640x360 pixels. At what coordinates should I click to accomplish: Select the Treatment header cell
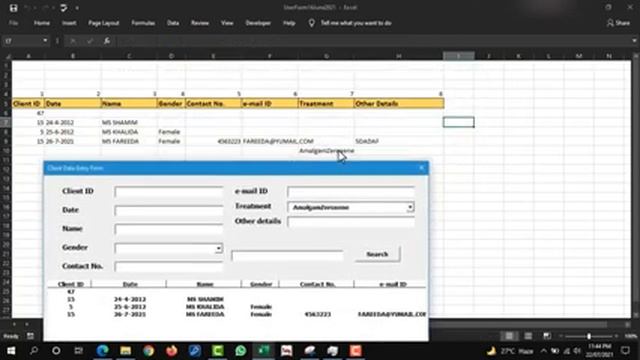click(x=326, y=104)
